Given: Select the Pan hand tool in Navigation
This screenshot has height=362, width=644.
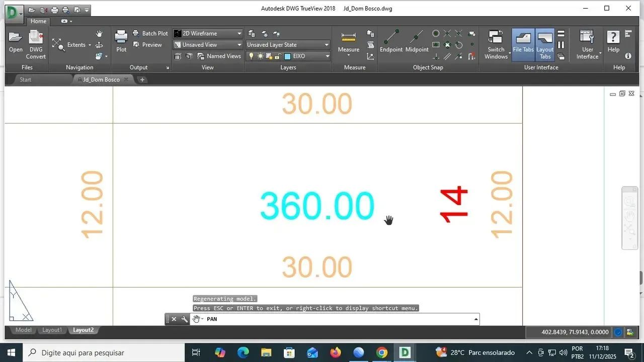Looking at the screenshot, I should 99,34.
